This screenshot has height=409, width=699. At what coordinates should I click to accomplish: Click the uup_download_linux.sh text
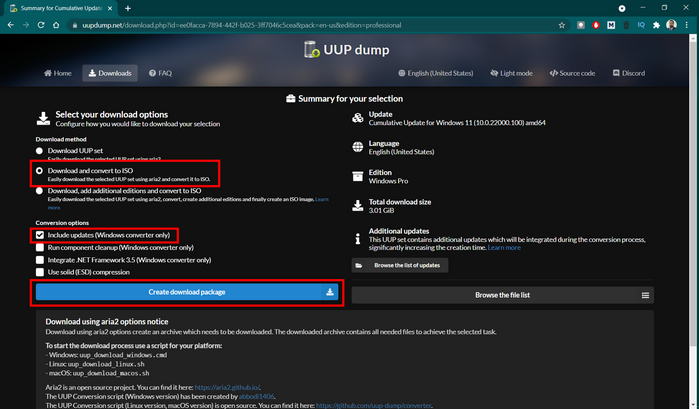(106, 364)
